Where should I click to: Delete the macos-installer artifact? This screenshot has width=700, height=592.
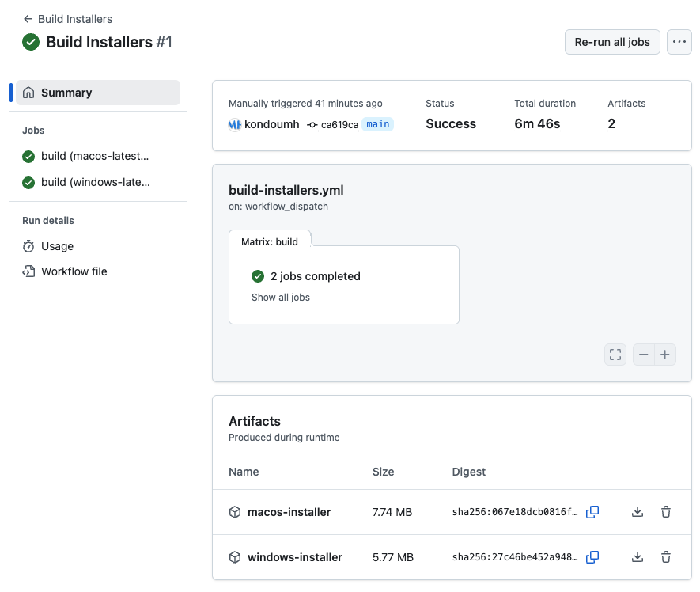pos(666,512)
